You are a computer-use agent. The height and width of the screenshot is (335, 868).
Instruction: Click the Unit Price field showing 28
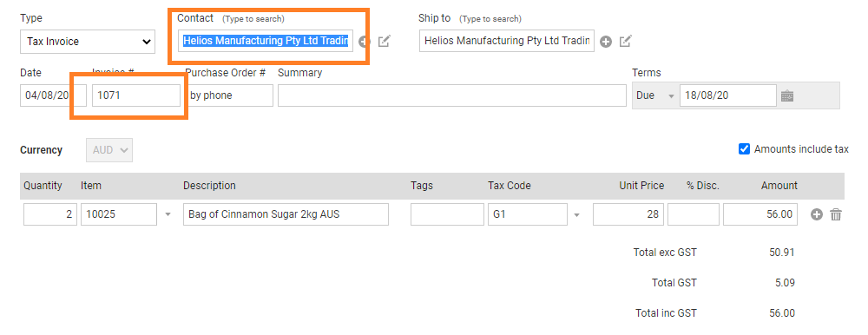point(628,214)
